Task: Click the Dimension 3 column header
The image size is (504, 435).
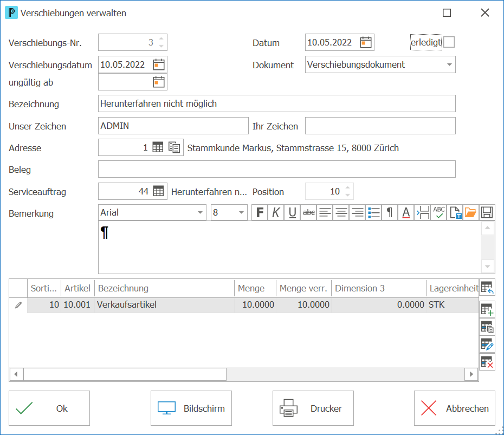Action: click(x=379, y=288)
